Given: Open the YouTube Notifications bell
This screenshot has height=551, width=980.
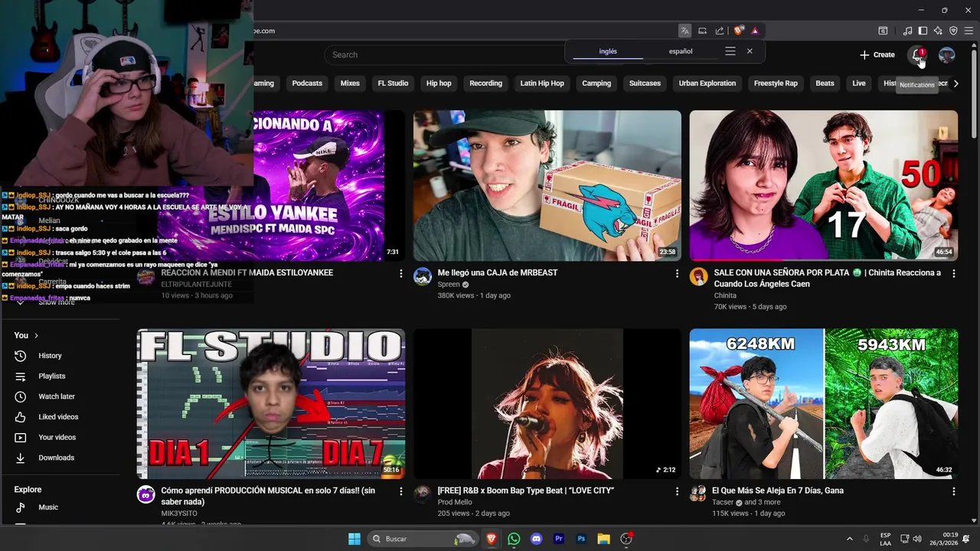Looking at the screenshot, I should (917, 55).
